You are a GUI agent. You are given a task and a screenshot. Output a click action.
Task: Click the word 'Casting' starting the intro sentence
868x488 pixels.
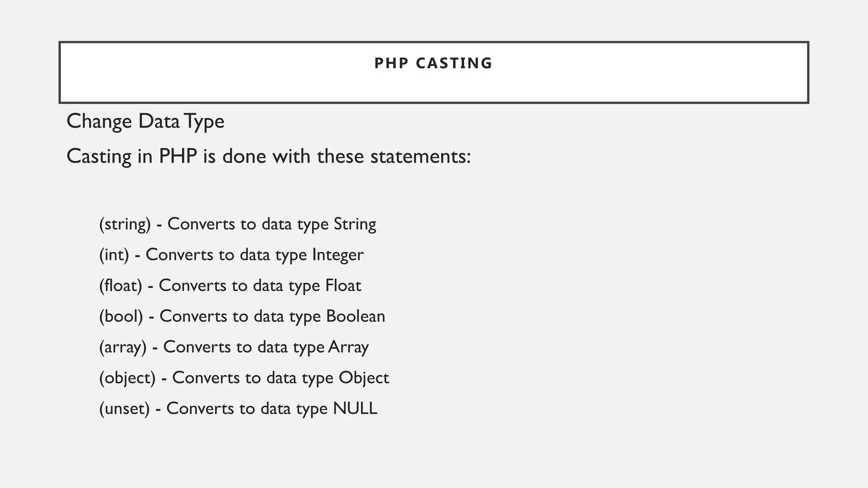pos(99,157)
